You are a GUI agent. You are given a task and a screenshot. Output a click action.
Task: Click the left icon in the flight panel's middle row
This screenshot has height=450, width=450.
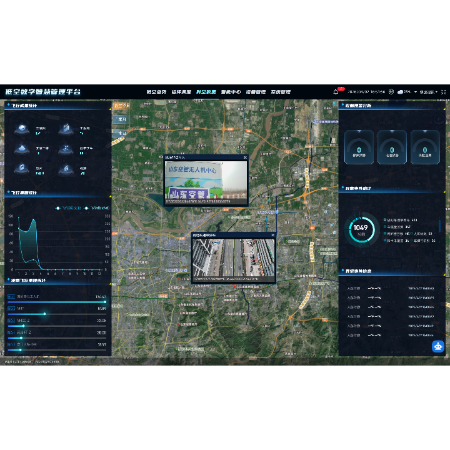pos(22,149)
